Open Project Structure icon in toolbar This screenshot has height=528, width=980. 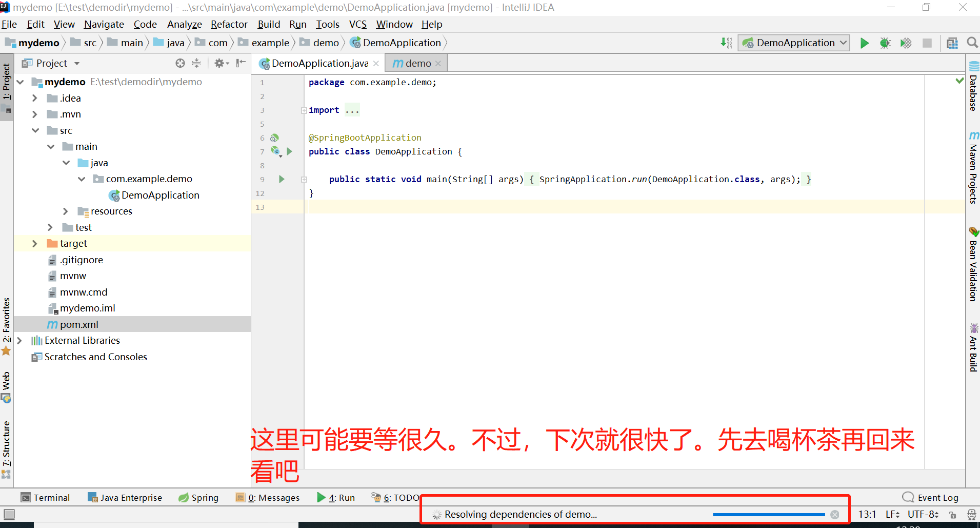(x=952, y=43)
